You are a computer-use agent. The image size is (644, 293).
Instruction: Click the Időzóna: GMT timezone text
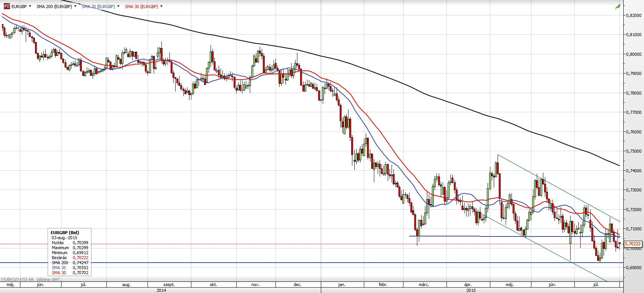[x=48, y=279]
